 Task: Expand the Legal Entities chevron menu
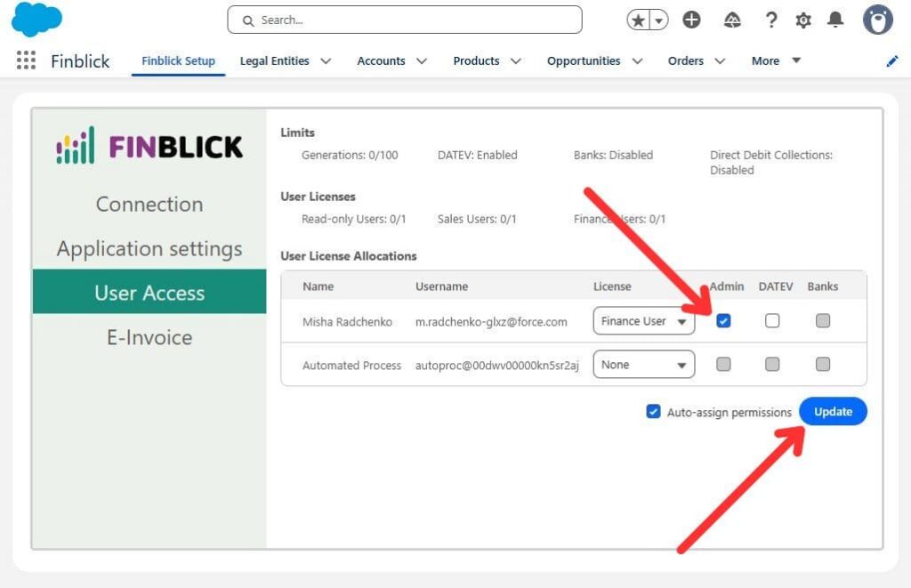pos(326,61)
